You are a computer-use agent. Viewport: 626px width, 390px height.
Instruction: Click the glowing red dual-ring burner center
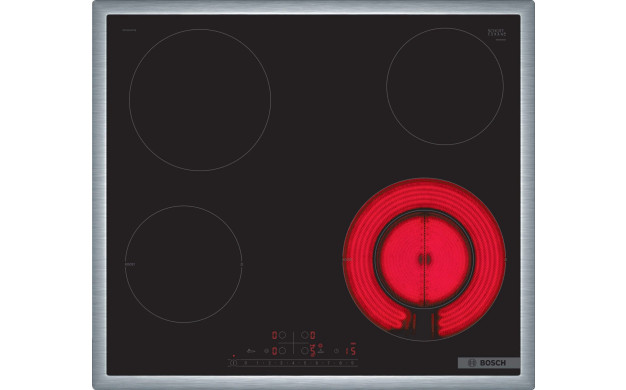pos(424,259)
